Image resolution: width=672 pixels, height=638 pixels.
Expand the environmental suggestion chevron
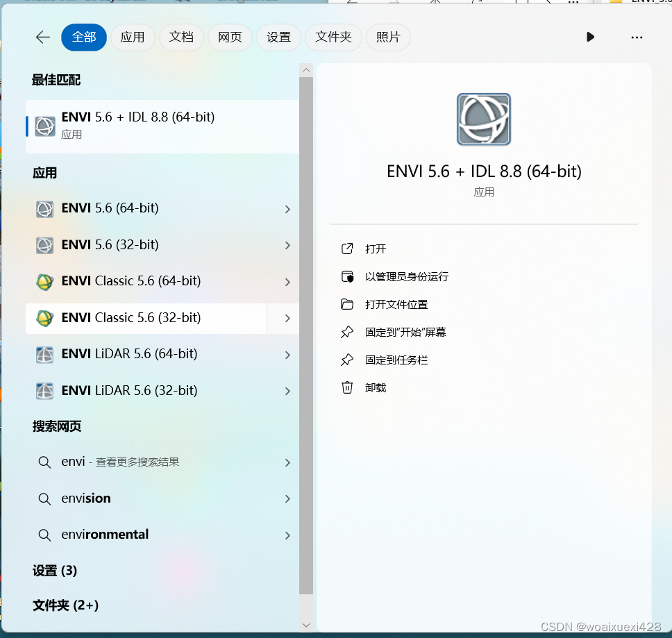[287, 535]
